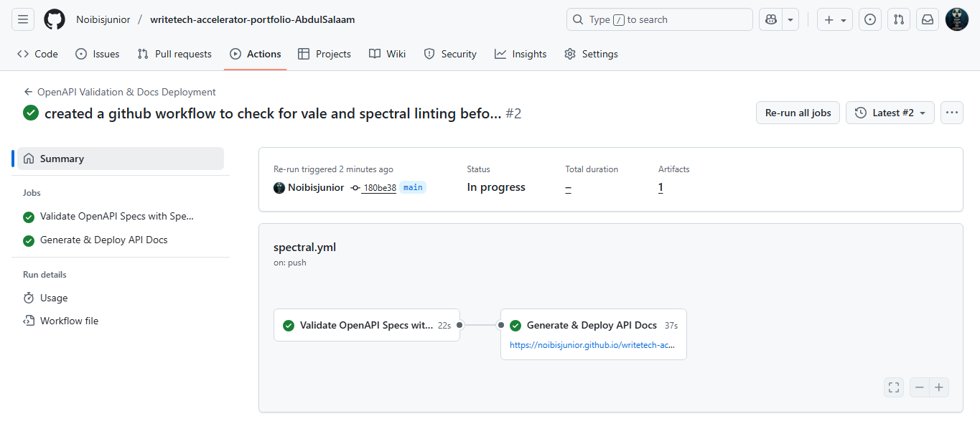The image size is (980, 424).
Task: Open commit 180be38
Action: click(x=380, y=187)
